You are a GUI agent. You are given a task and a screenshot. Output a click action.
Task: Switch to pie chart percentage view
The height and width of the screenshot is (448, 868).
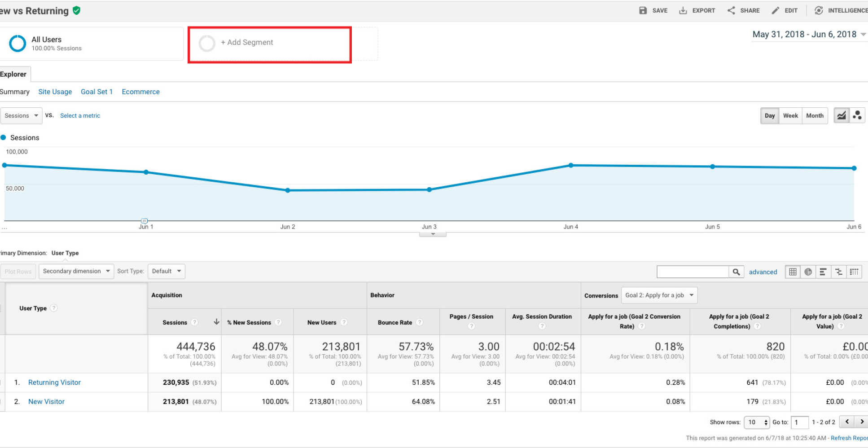click(808, 272)
